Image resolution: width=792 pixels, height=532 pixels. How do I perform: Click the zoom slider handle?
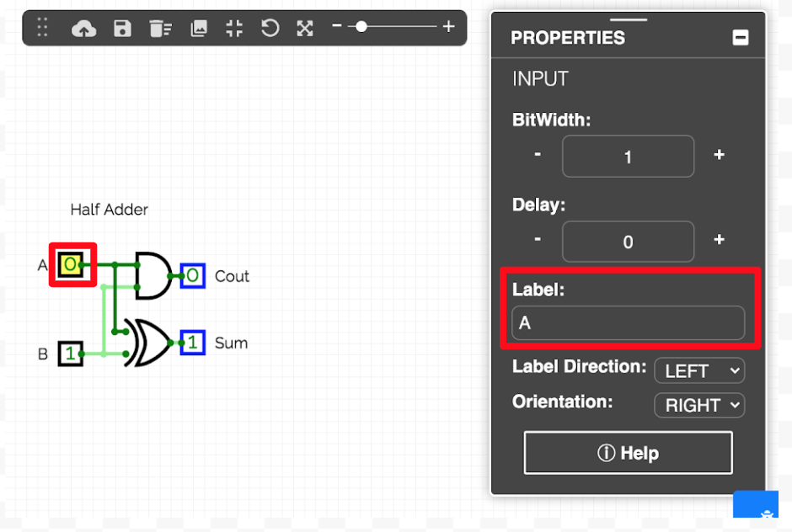point(361,27)
